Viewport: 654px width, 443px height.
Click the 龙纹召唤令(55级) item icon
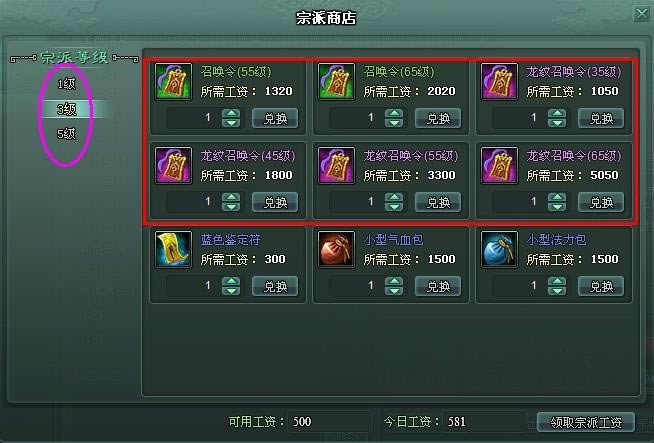point(336,165)
